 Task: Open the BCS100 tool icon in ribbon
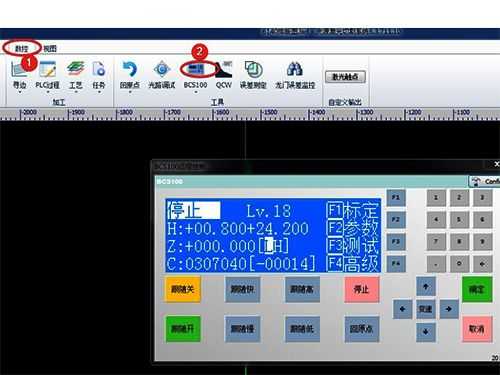pyautogui.click(x=196, y=69)
